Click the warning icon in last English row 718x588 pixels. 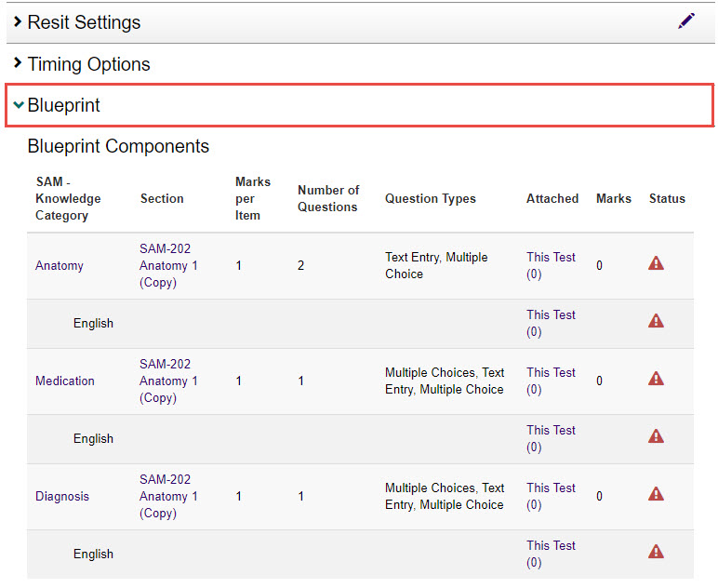pyautogui.click(x=656, y=552)
